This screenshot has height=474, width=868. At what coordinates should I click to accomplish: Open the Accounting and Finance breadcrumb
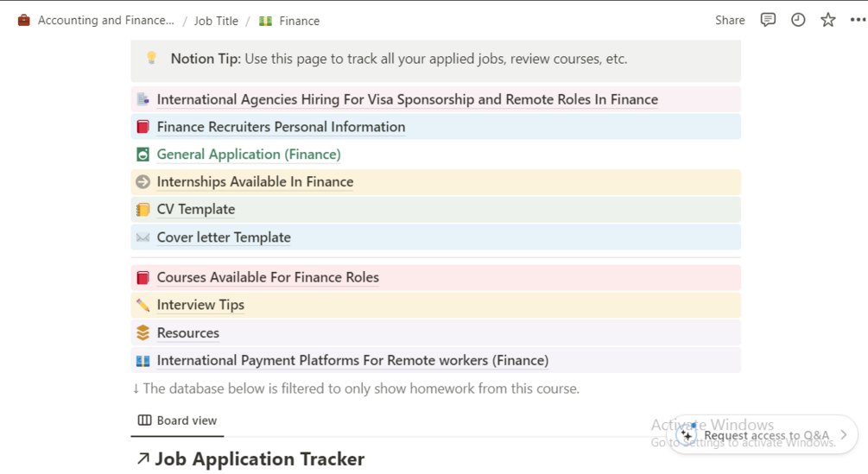[x=105, y=21]
